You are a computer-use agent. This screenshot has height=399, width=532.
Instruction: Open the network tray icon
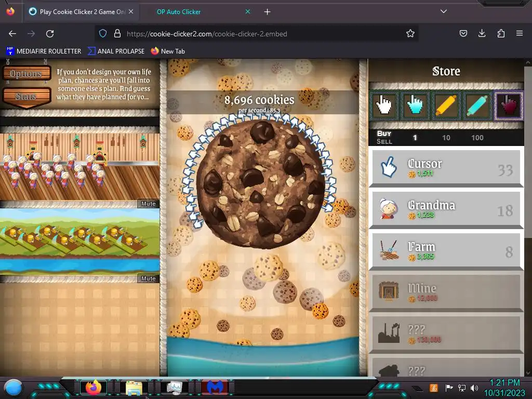(x=461, y=388)
